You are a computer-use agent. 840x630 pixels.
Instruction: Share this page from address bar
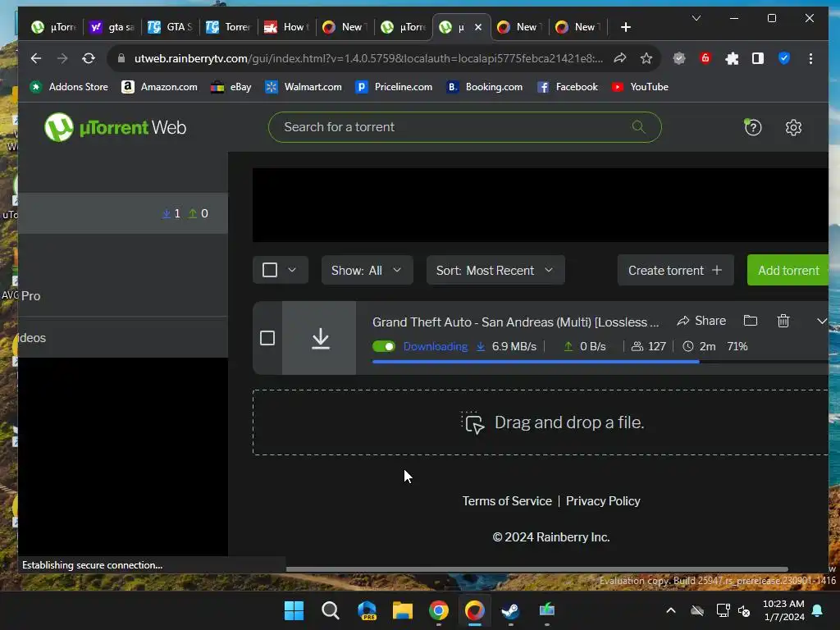(x=620, y=58)
